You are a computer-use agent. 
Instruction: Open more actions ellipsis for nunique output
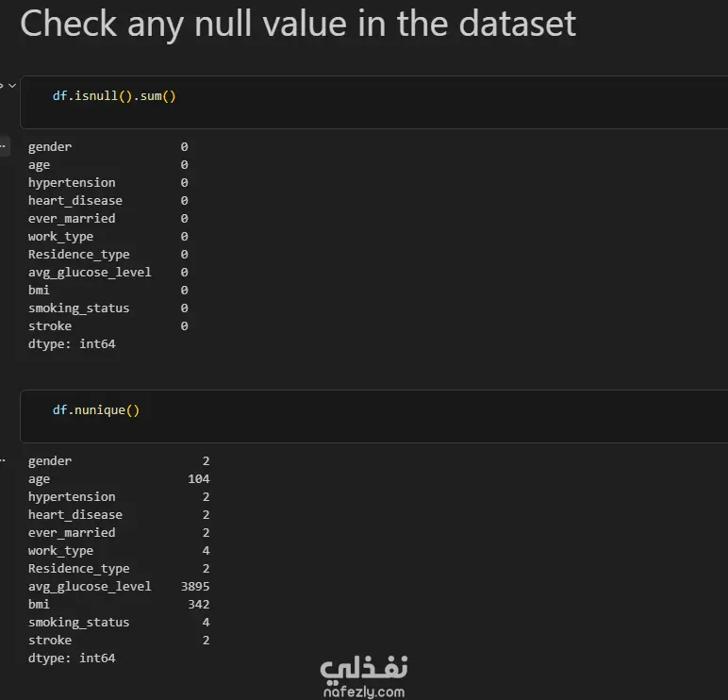pyautogui.click(x=3, y=460)
